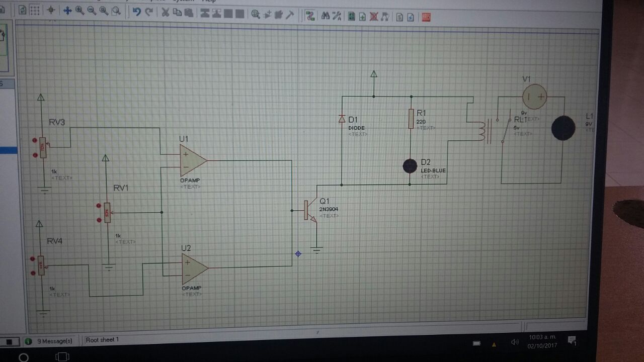Open the Design Explorer icon
This screenshot has width=644, height=362.
(351, 17)
